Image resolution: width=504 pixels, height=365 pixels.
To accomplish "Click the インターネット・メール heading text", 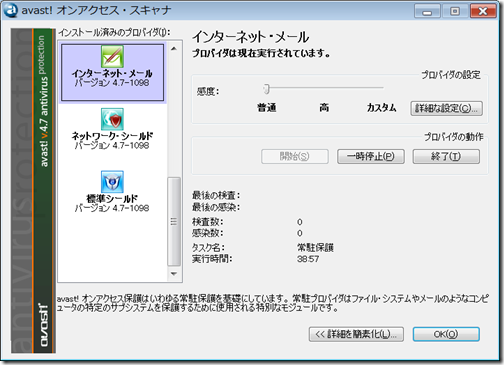I will point(251,37).
